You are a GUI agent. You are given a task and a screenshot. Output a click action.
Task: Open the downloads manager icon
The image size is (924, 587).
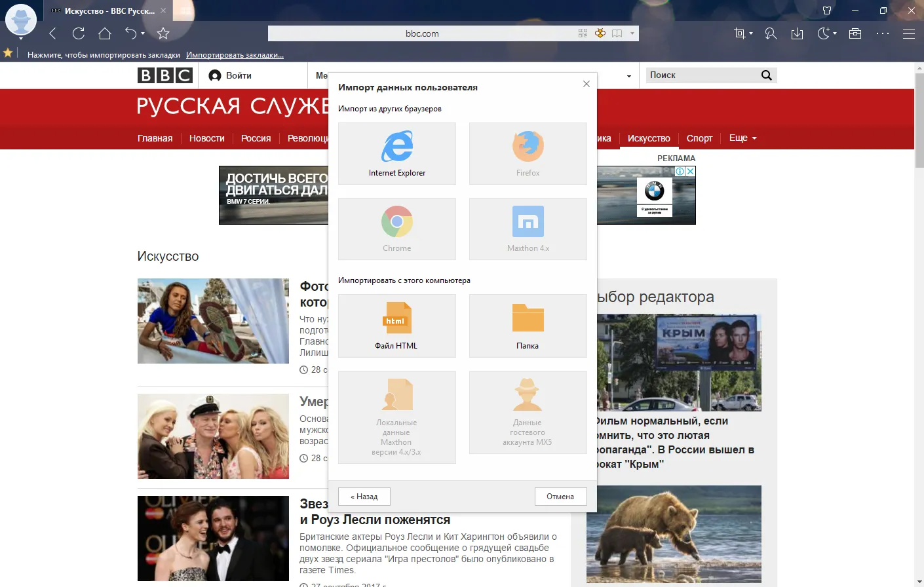coord(797,33)
